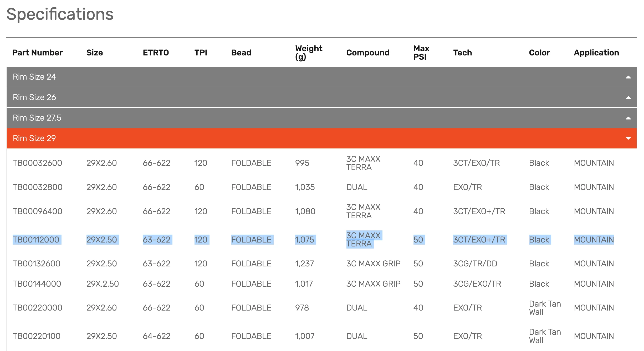The image size is (644, 351).
Task: Click the Weight (g) column header
Action: 309,53
